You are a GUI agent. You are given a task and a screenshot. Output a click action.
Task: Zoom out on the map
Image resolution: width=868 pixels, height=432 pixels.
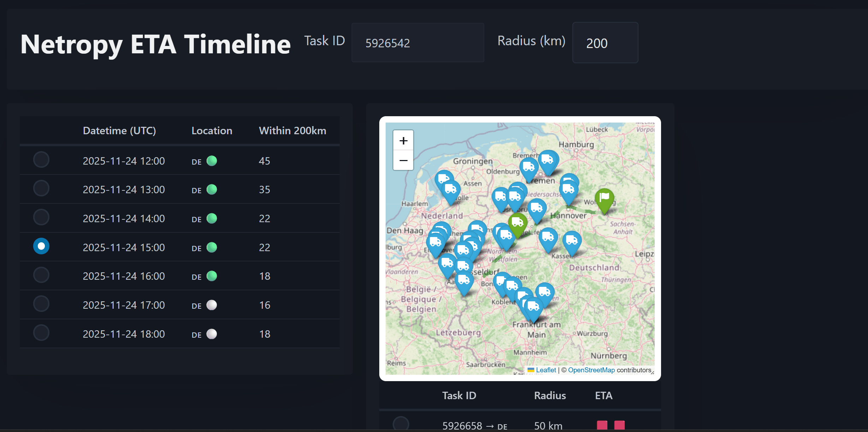point(403,160)
